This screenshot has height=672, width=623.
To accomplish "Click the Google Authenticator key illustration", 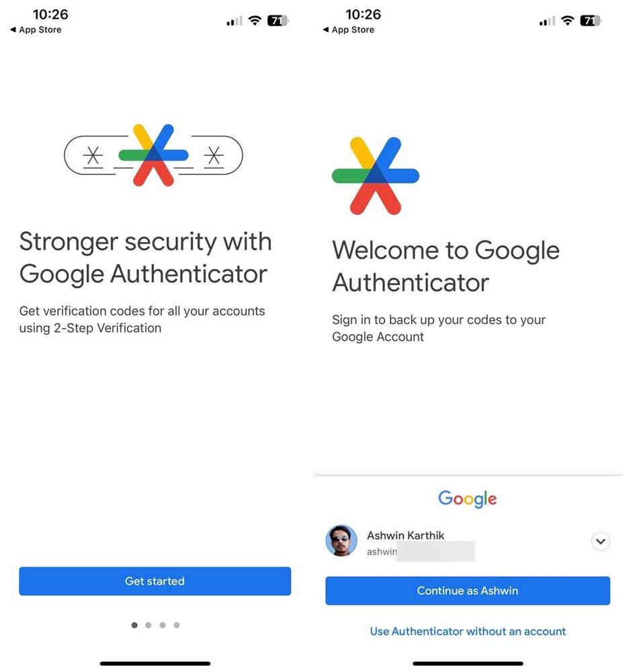I will (153, 155).
